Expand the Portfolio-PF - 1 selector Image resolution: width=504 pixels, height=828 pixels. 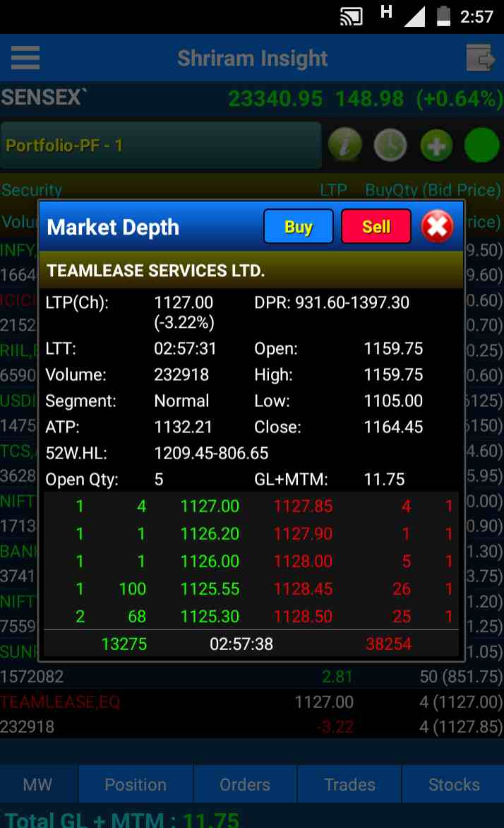point(161,146)
